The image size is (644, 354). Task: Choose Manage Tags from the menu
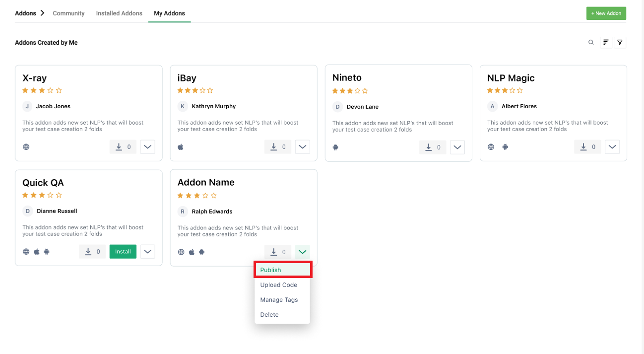point(279,299)
